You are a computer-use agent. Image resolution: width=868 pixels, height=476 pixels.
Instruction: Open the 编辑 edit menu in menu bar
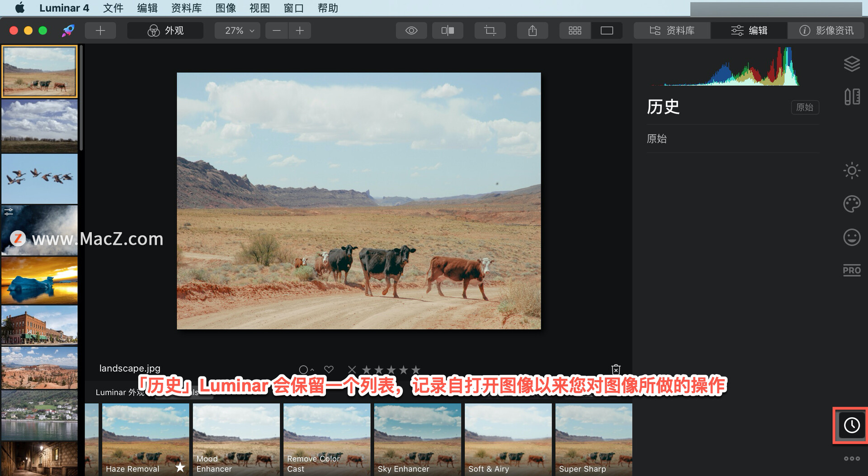point(147,8)
